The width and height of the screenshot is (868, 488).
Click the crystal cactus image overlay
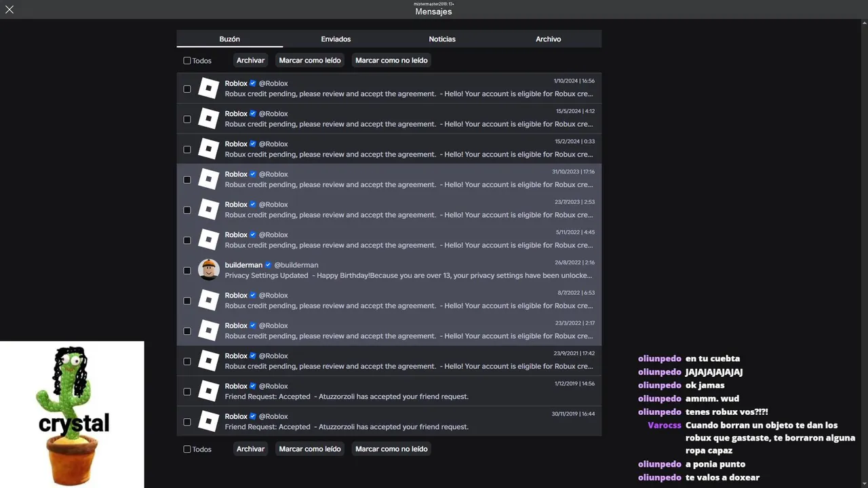tap(72, 414)
